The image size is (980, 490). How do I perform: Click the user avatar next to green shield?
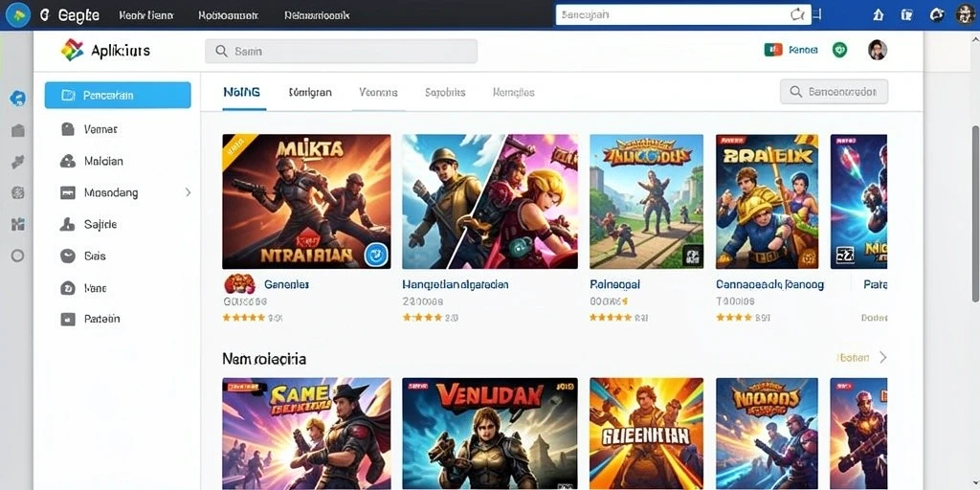click(878, 50)
